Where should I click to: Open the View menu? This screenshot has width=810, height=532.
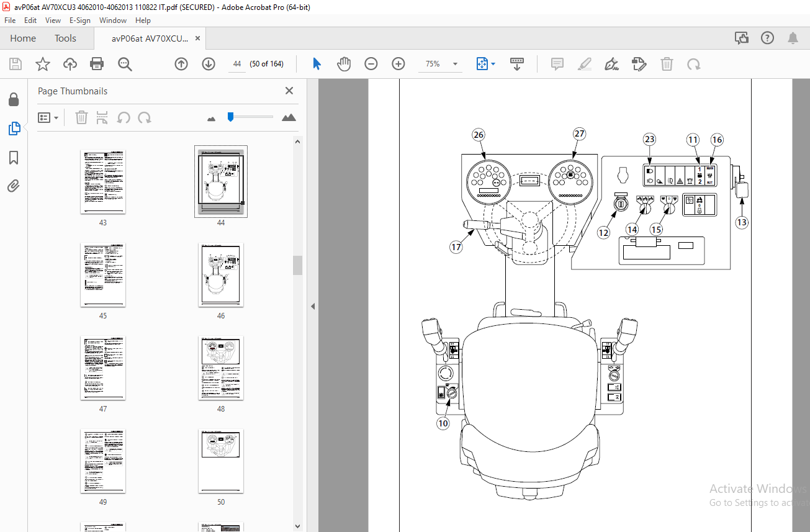click(53, 20)
